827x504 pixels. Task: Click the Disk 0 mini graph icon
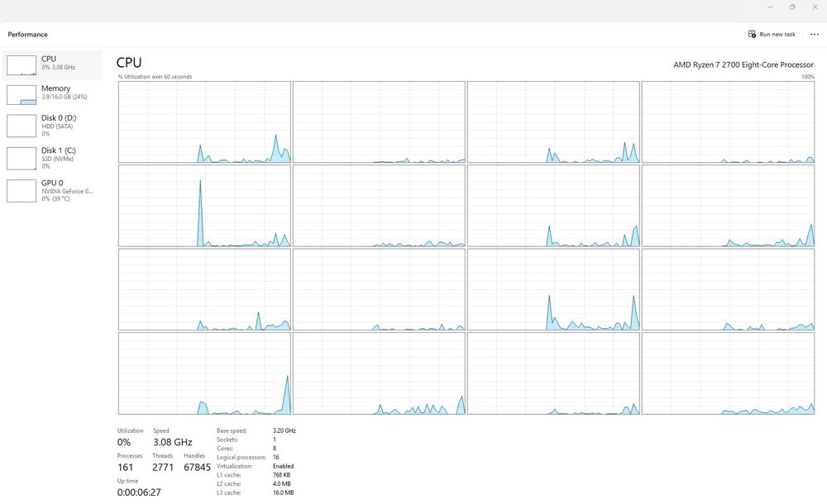(22, 126)
